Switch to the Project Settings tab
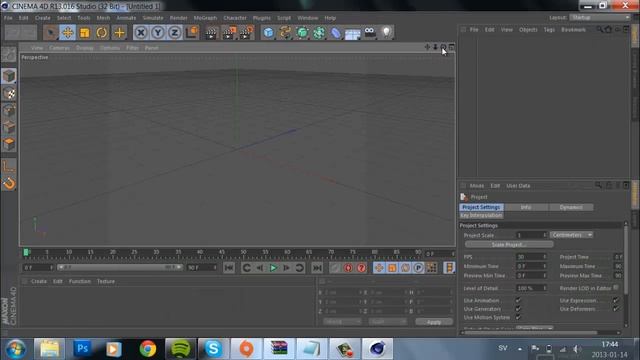The width and height of the screenshot is (640, 360). point(481,207)
